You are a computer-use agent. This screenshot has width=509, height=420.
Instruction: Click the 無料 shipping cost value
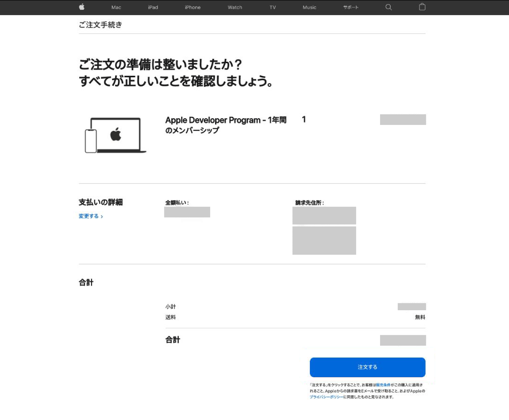coord(420,317)
